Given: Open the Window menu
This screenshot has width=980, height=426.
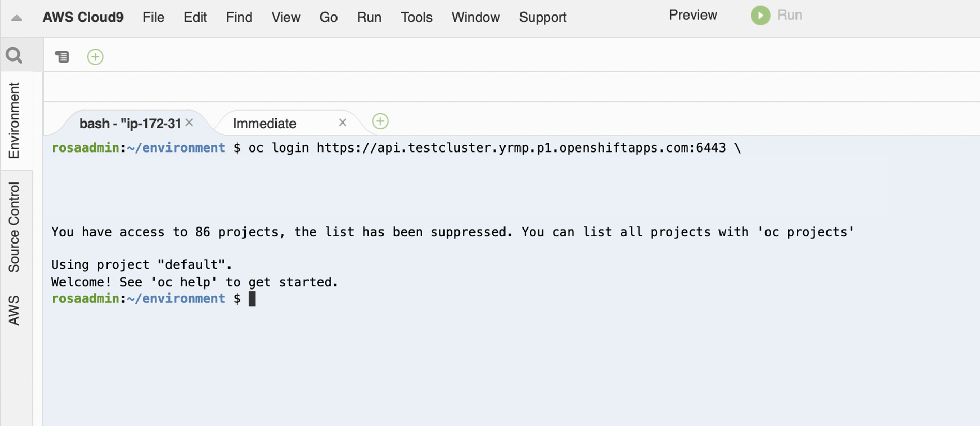Looking at the screenshot, I should point(476,17).
